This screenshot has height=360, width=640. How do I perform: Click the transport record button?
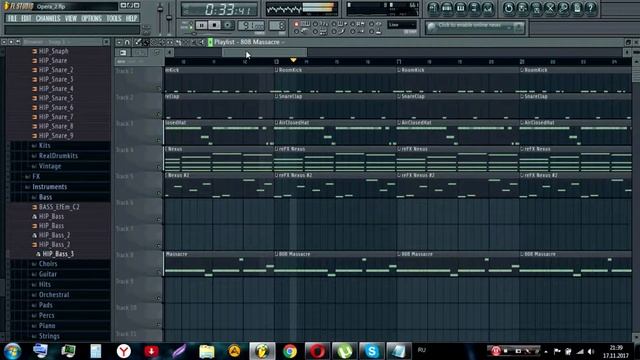pos(227,25)
